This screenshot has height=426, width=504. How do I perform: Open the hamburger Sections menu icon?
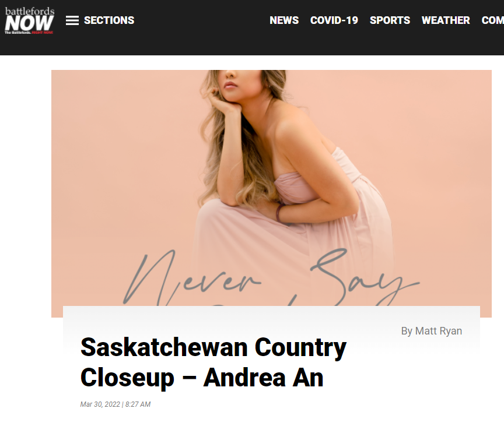click(x=72, y=20)
